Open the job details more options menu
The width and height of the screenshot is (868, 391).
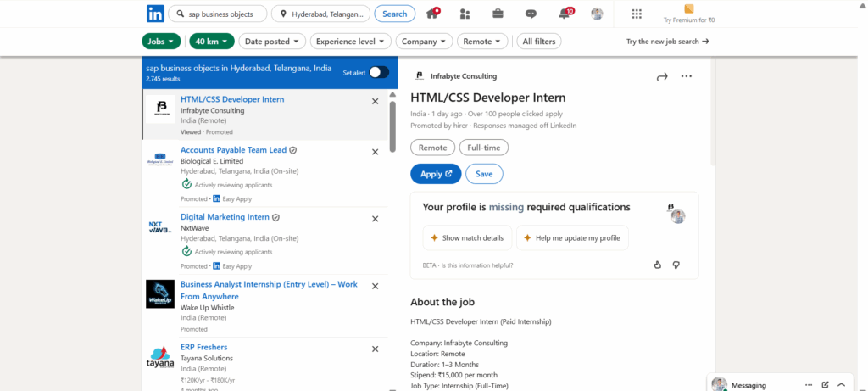tap(687, 76)
